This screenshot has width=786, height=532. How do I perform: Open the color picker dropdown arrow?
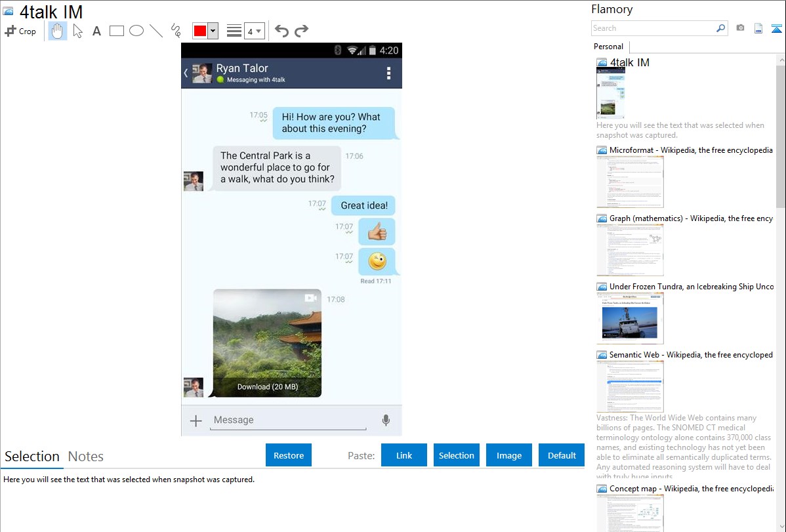213,31
